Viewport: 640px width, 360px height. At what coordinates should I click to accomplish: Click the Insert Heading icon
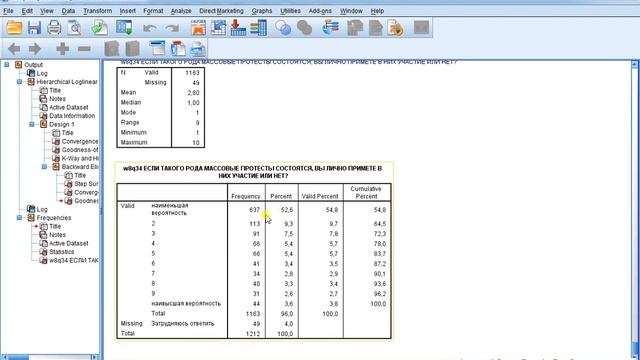157,49
